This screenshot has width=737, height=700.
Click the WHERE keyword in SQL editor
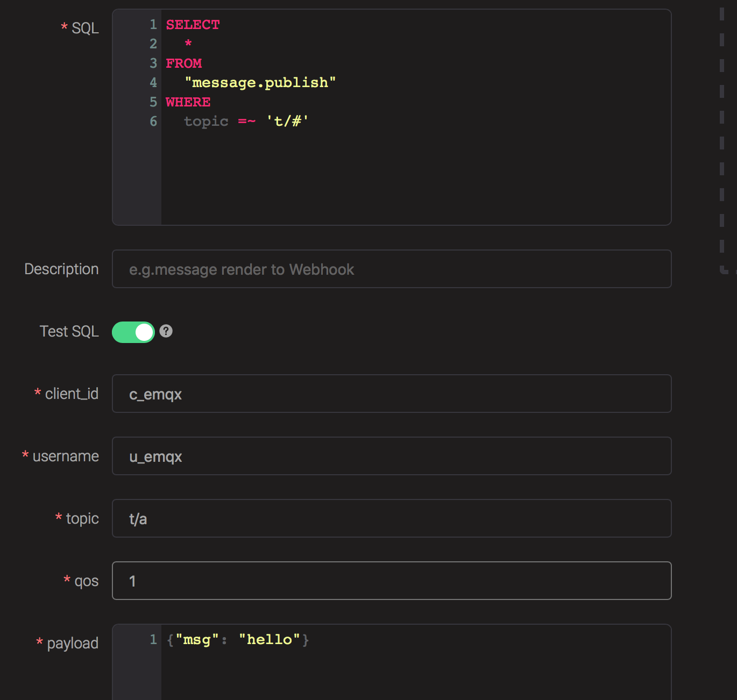tap(188, 102)
